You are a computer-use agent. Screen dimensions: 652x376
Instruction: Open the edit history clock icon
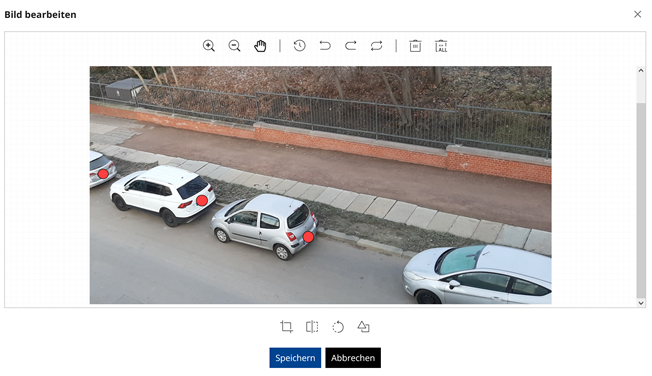299,46
